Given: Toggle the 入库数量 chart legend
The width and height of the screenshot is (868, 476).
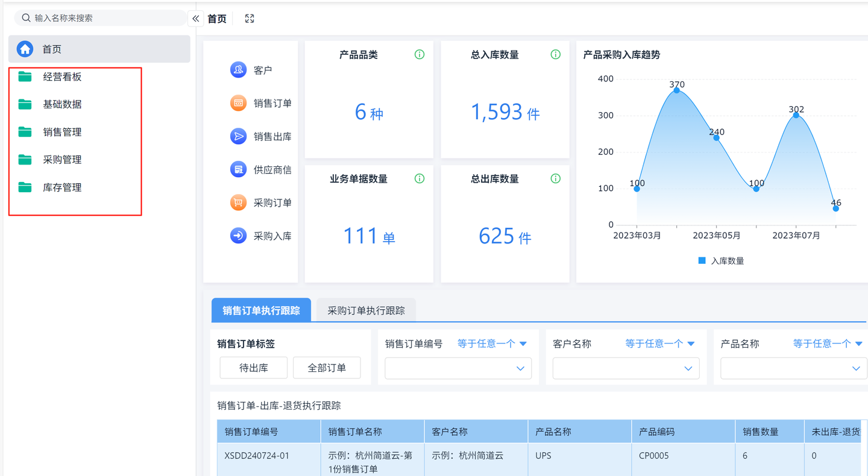Looking at the screenshot, I should 720,260.
